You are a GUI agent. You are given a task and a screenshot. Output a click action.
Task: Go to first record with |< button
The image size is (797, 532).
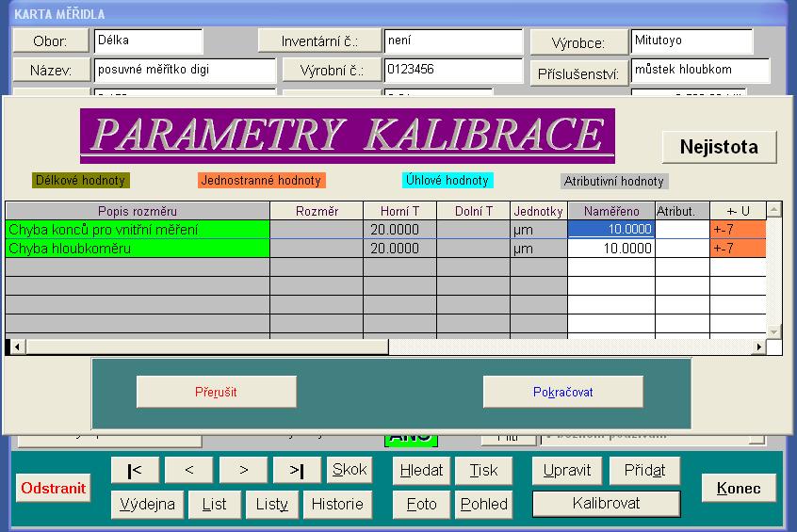135,470
